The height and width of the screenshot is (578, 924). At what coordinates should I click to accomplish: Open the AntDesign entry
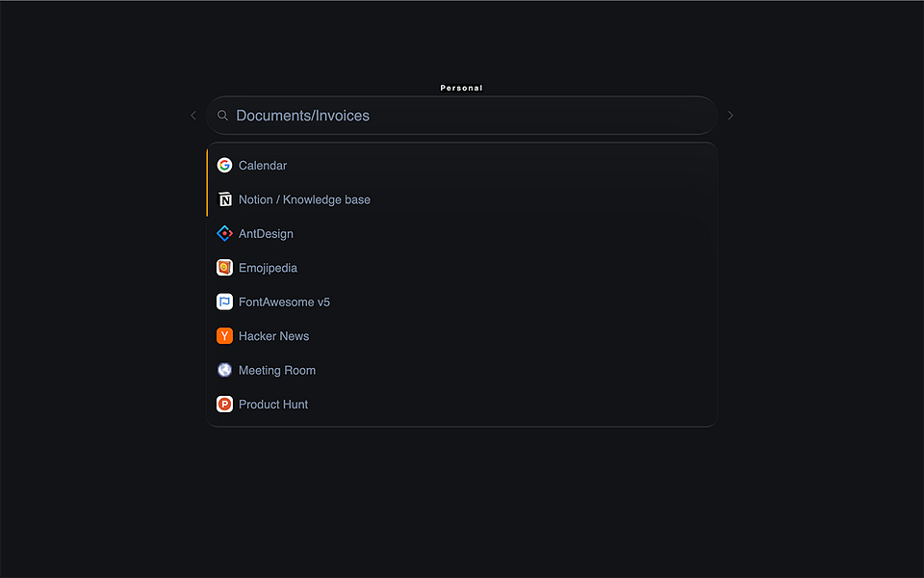(462, 233)
